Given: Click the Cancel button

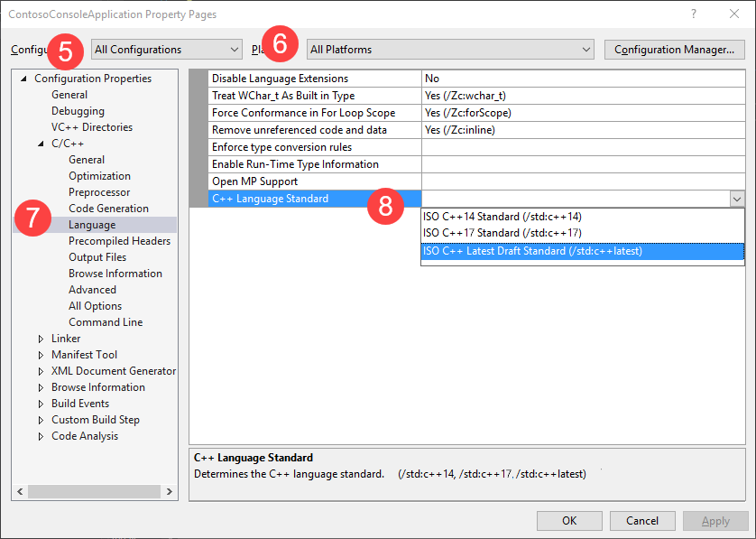Looking at the screenshot, I should point(642,521).
